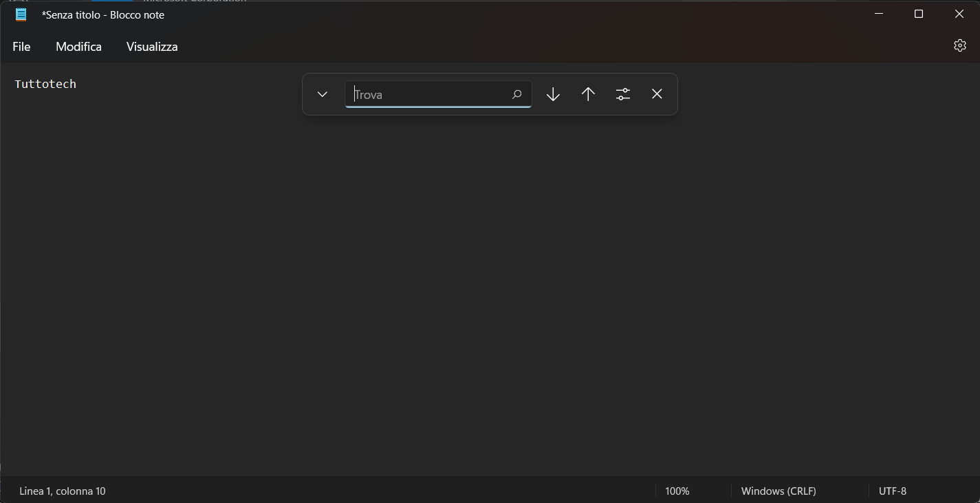
Task: Click the Linea 1, colonna 10 indicator
Action: click(x=63, y=491)
